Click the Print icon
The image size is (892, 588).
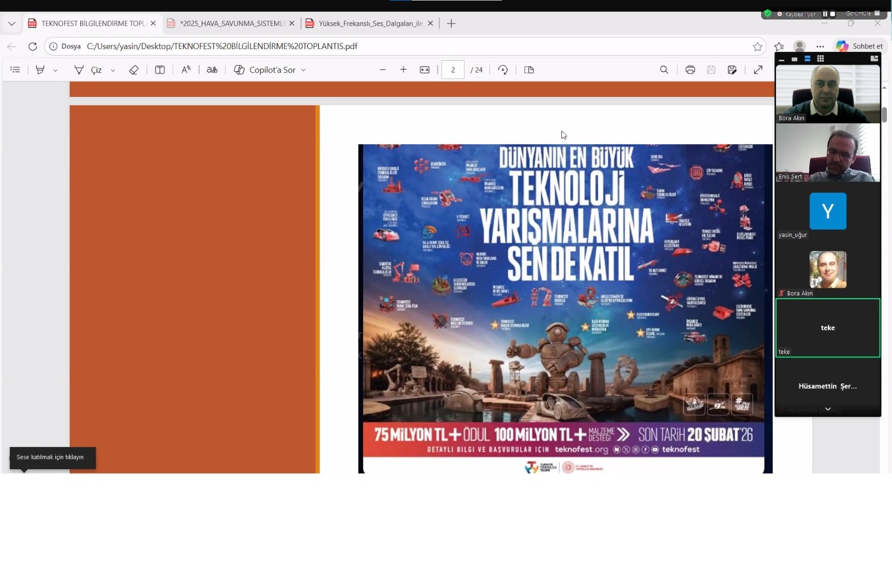tap(690, 70)
